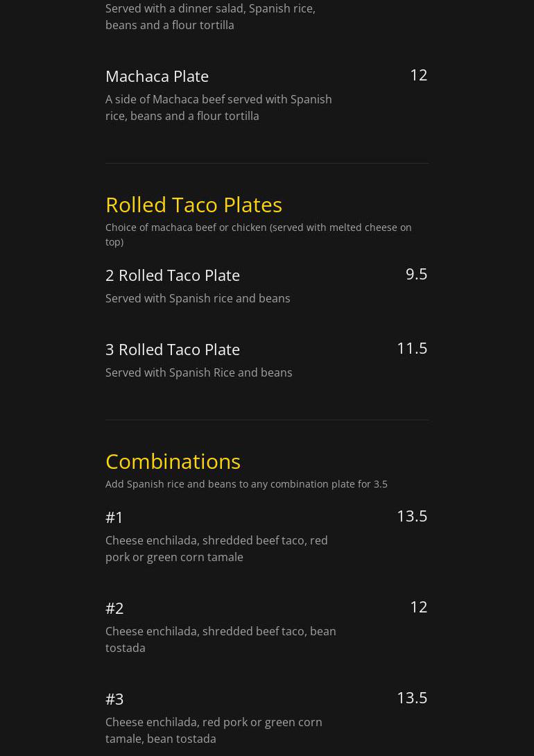534x756 pixels.
Task: Click the 11.5 price for 3 Rolled Taco Plate
Action: pos(412,348)
